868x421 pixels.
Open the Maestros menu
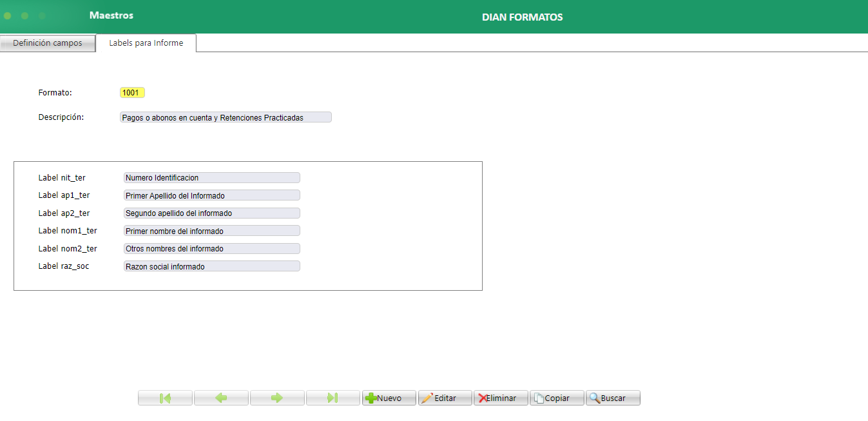click(x=111, y=15)
